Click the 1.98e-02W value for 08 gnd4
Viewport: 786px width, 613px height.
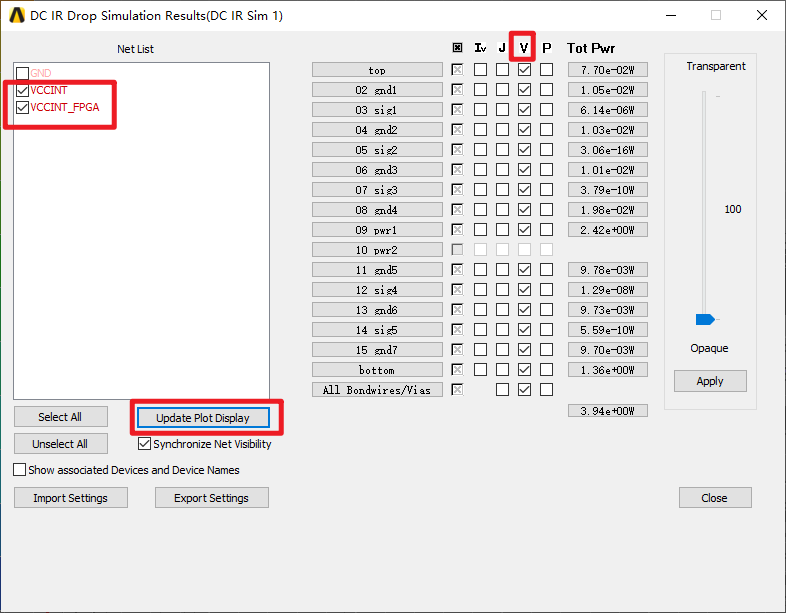(608, 210)
